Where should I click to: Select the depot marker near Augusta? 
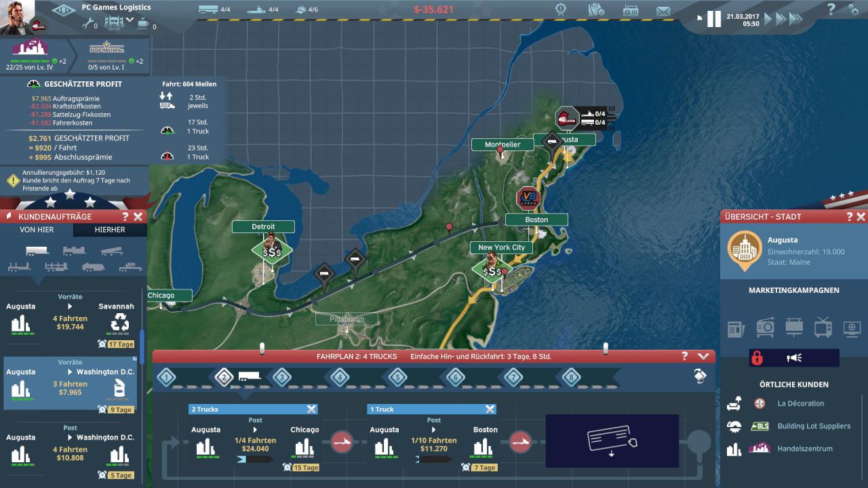pos(567,119)
